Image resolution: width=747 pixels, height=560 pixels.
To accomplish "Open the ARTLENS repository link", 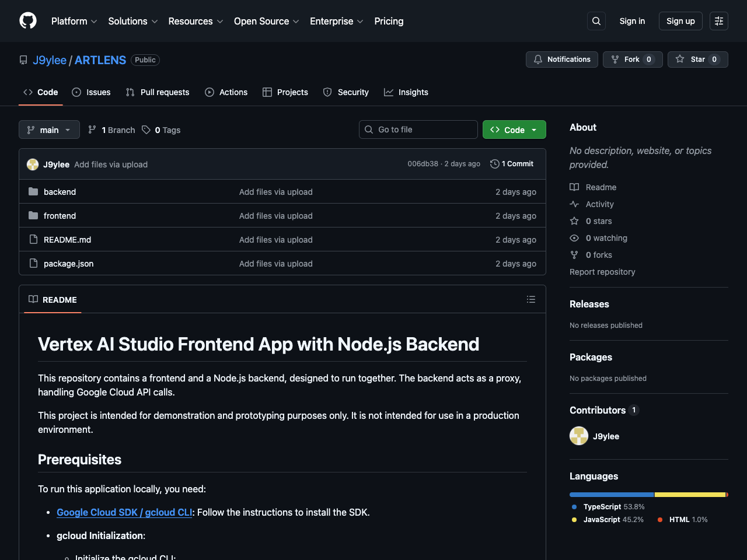I will click(100, 60).
